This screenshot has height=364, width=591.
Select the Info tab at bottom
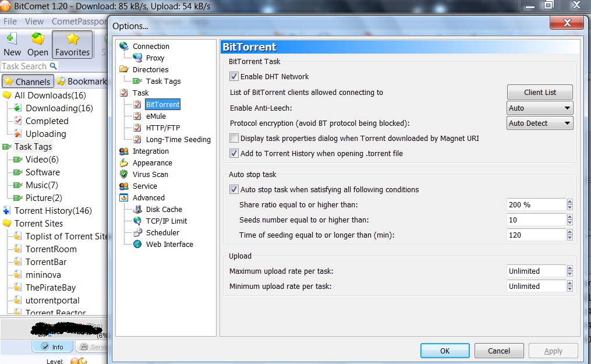52,347
